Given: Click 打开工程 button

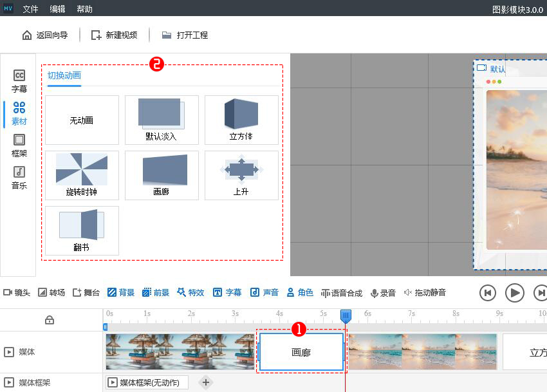Looking at the screenshot, I should click(185, 35).
